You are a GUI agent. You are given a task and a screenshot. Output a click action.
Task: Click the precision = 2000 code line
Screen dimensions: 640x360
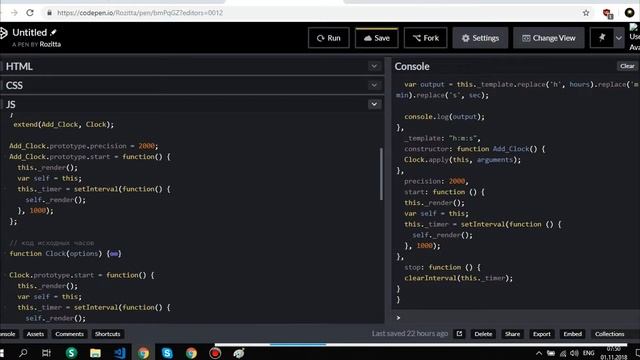click(x=83, y=146)
